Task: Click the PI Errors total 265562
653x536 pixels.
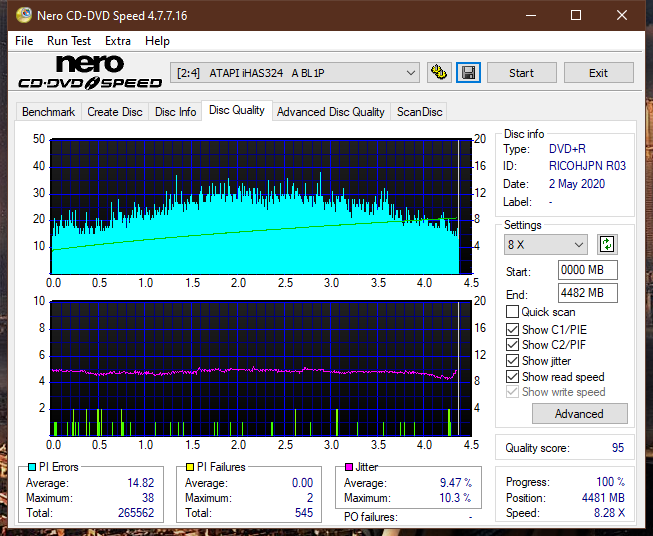Action: click(136, 513)
